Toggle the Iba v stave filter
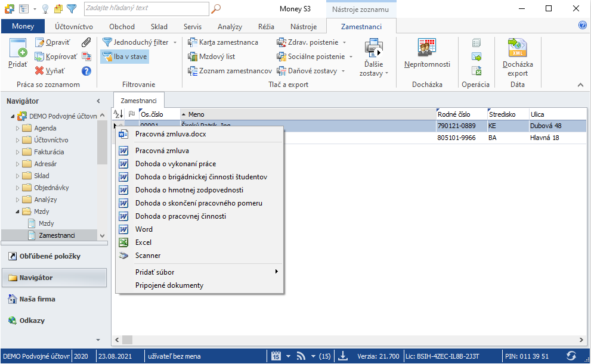Image resolution: width=591 pixels, height=364 pixels. click(x=125, y=57)
